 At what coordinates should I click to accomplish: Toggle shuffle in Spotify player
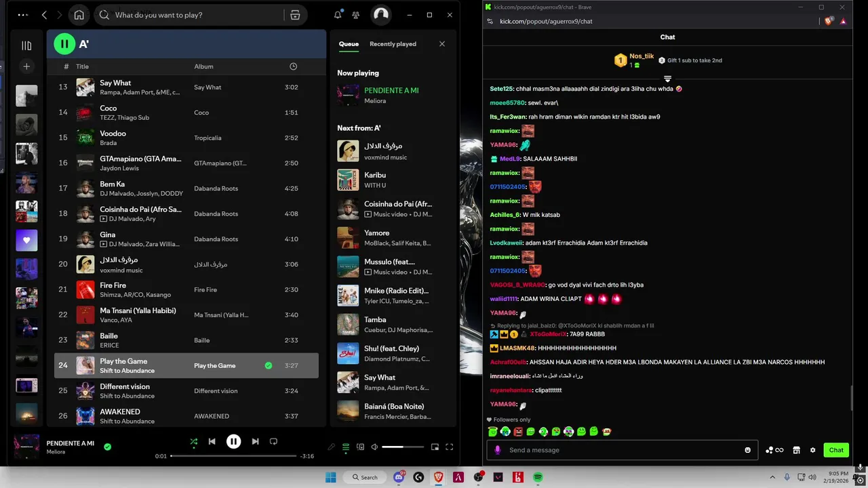(x=194, y=441)
